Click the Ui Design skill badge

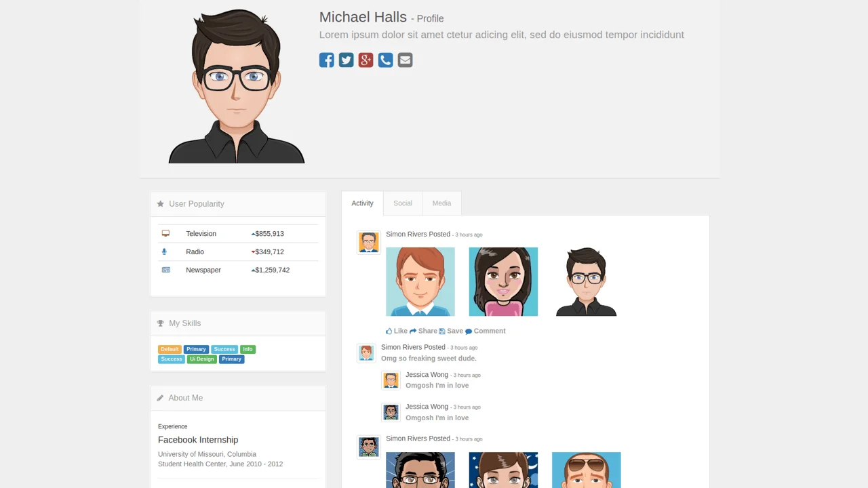[201, 359]
